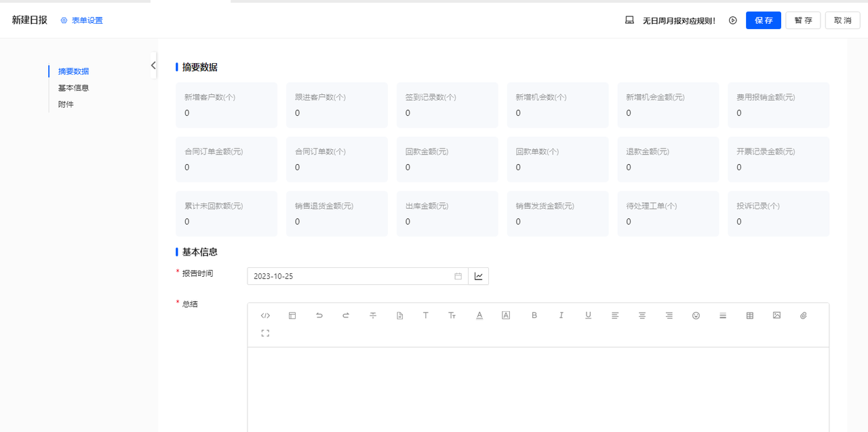Go to 摘要数据 section in sidebar

pyautogui.click(x=73, y=71)
